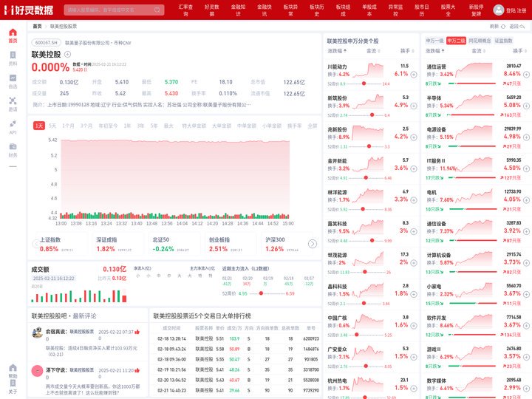Open 关于 at sidebar bottom
Image resolution: width=532 pixels, height=399 pixels.
13,386
